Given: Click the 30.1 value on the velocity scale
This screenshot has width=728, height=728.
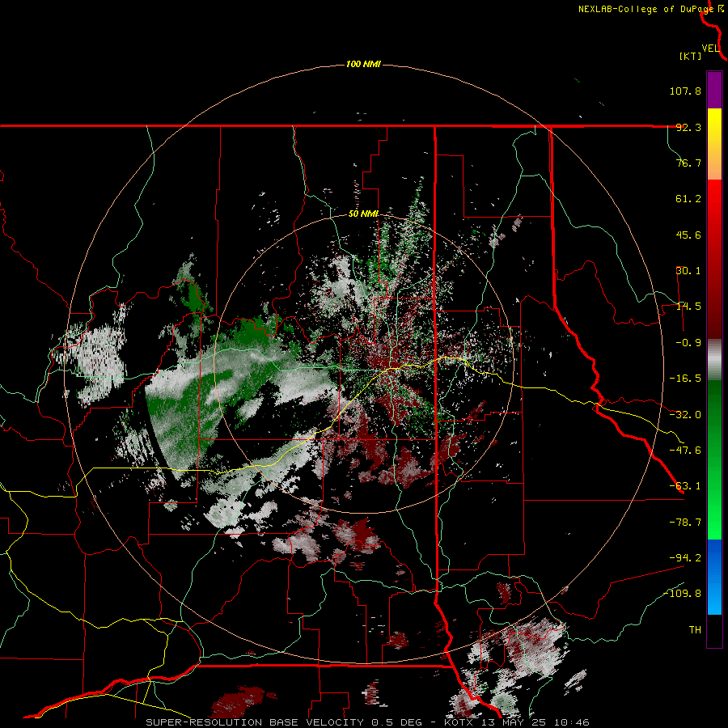Looking at the screenshot, I should [x=688, y=271].
